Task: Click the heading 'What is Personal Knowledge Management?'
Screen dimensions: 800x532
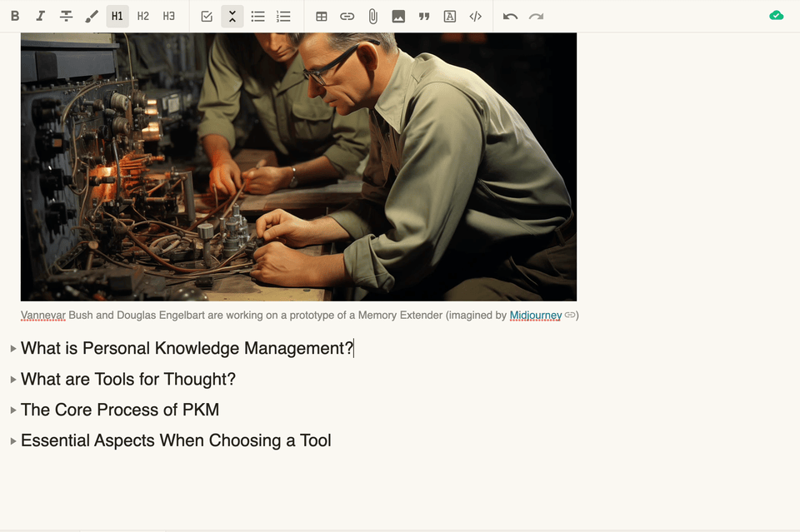Action: [x=187, y=348]
